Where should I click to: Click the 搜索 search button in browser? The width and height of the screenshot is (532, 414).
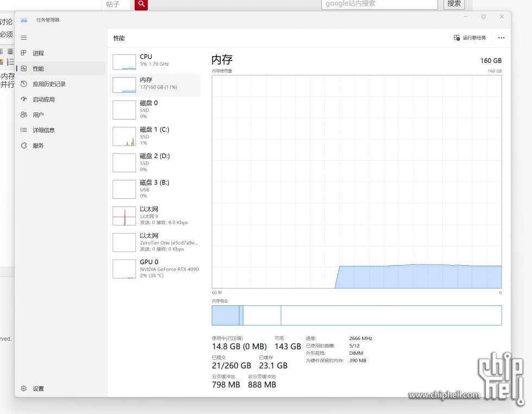point(454,4)
